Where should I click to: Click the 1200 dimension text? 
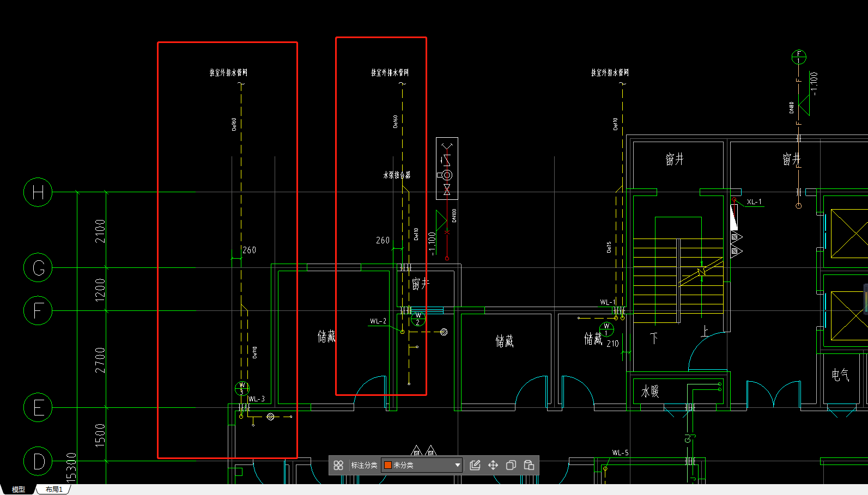(x=100, y=290)
